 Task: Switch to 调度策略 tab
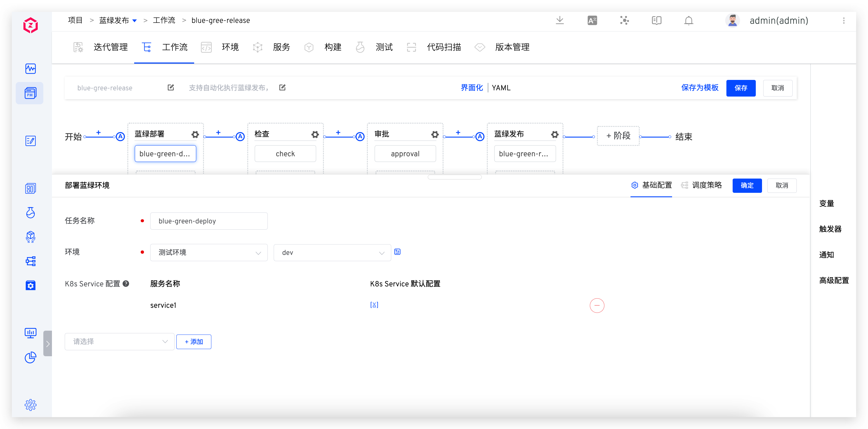[x=701, y=185]
